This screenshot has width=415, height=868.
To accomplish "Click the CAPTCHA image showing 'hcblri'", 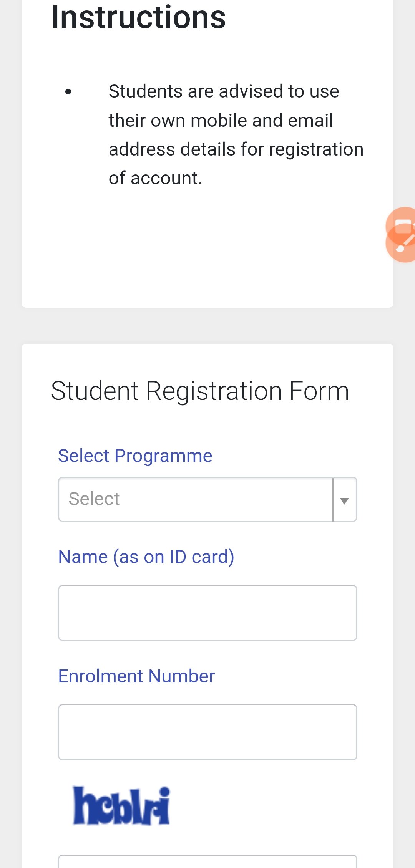I will pyautogui.click(x=121, y=806).
